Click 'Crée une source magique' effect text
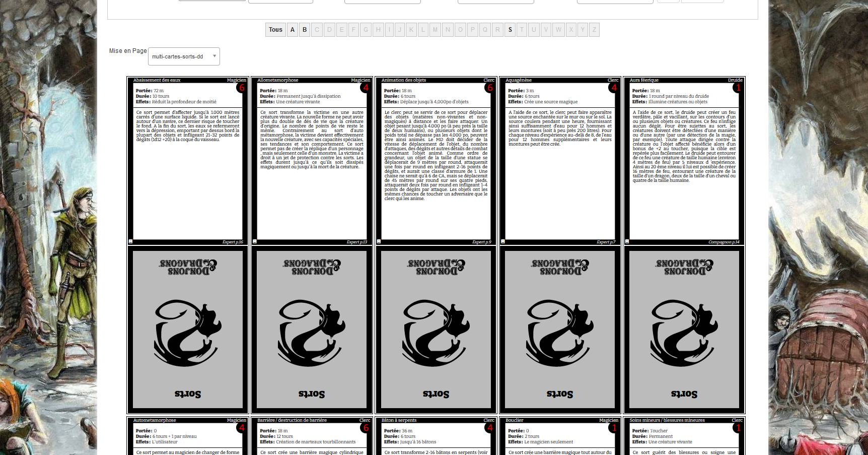This screenshot has height=455, width=868. point(551,102)
